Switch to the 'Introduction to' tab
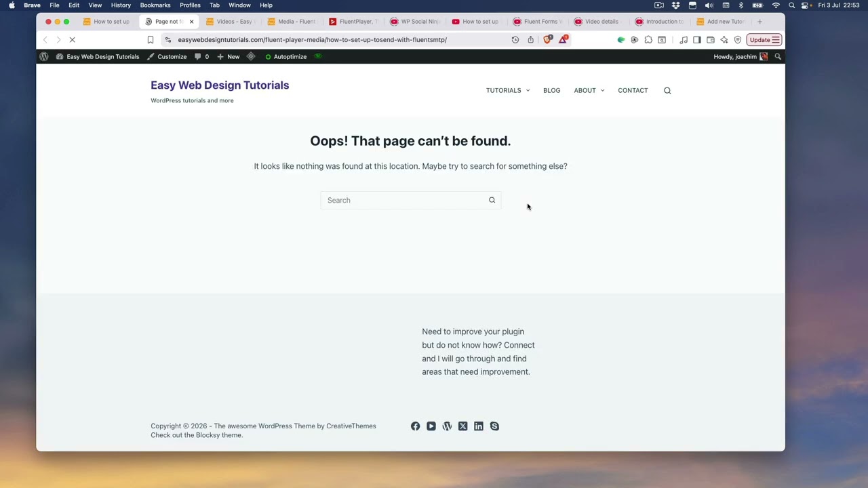 [660, 22]
